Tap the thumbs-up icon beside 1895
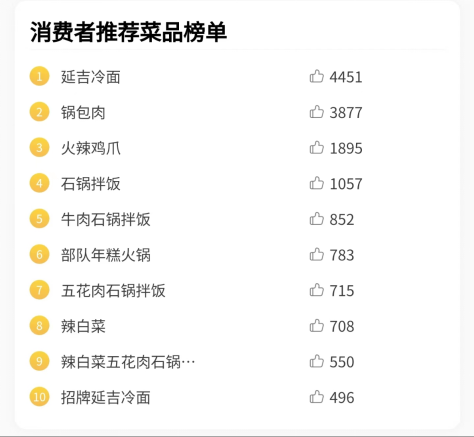 [x=316, y=148]
